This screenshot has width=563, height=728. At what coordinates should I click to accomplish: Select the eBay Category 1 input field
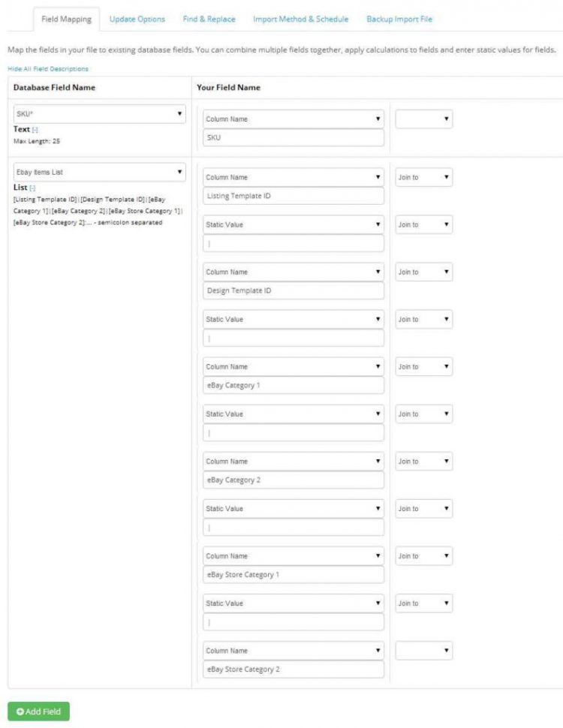[294, 385]
